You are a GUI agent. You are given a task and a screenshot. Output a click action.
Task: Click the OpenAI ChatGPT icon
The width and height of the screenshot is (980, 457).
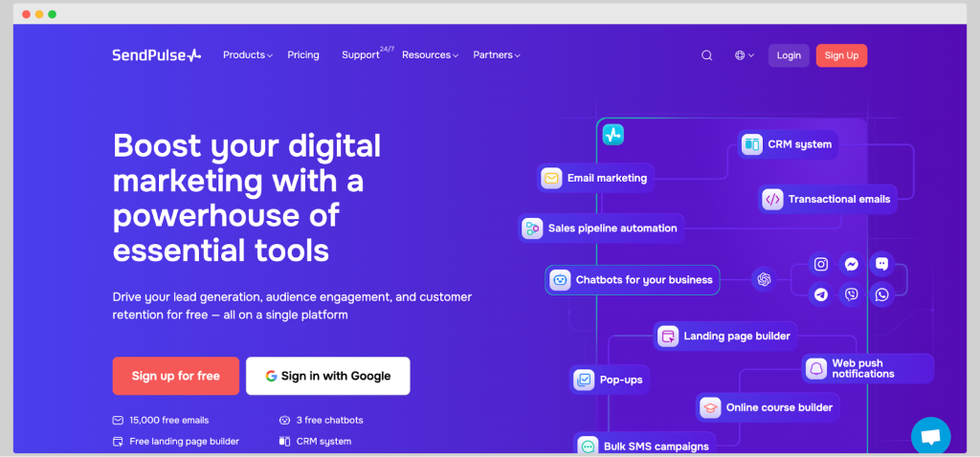tap(763, 280)
